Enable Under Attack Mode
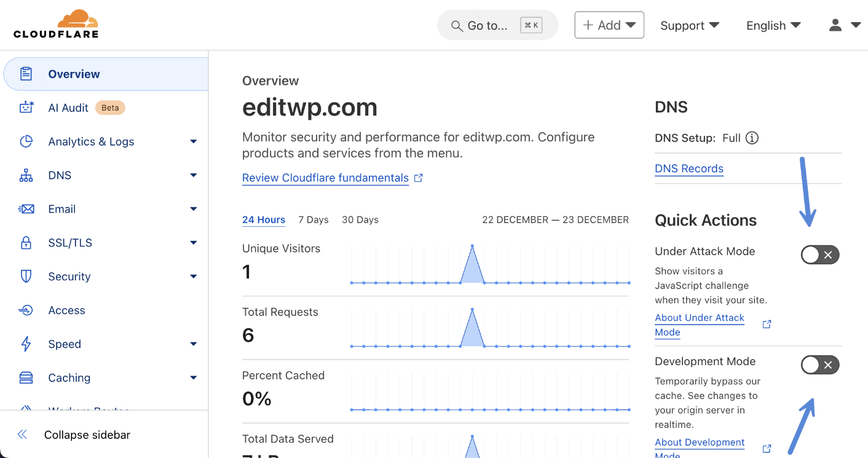 tap(820, 255)
